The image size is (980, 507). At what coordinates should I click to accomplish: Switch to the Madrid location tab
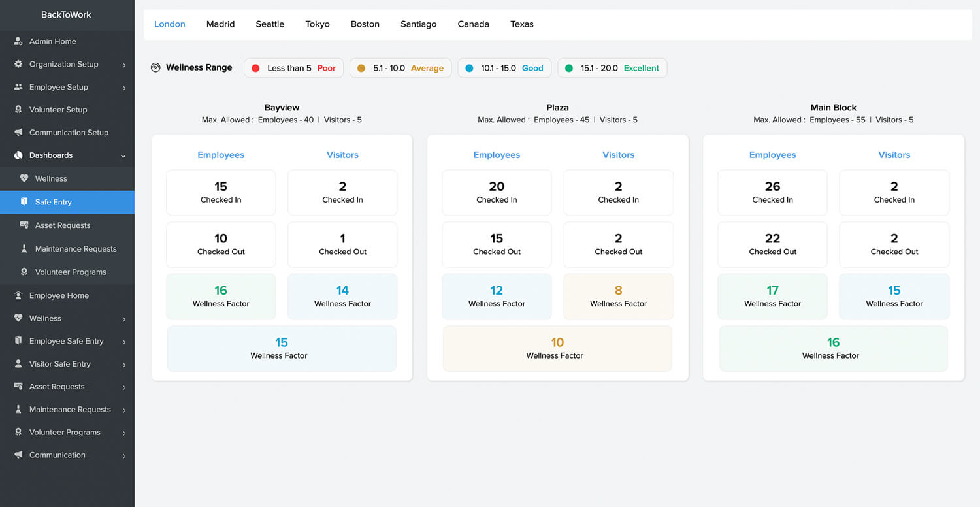click(220, 24)
